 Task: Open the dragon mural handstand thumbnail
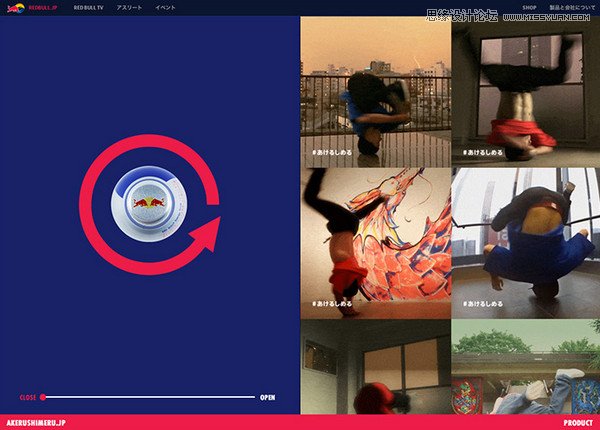point(376,243)
